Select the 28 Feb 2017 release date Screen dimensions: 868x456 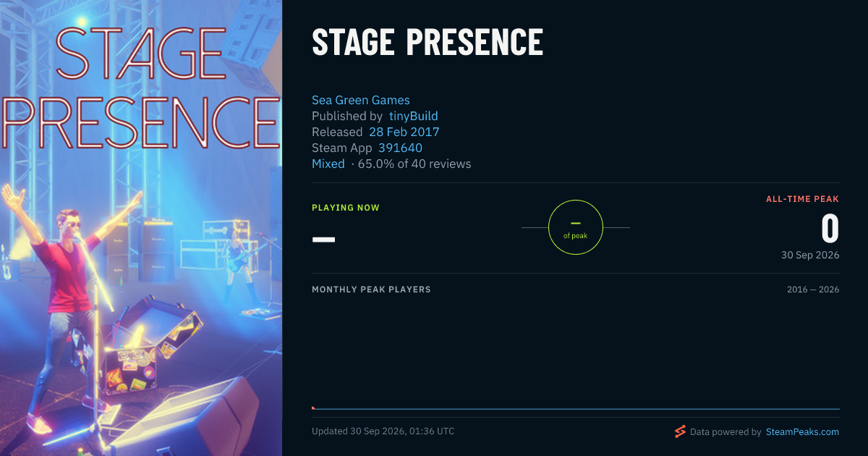pos(404,132)
